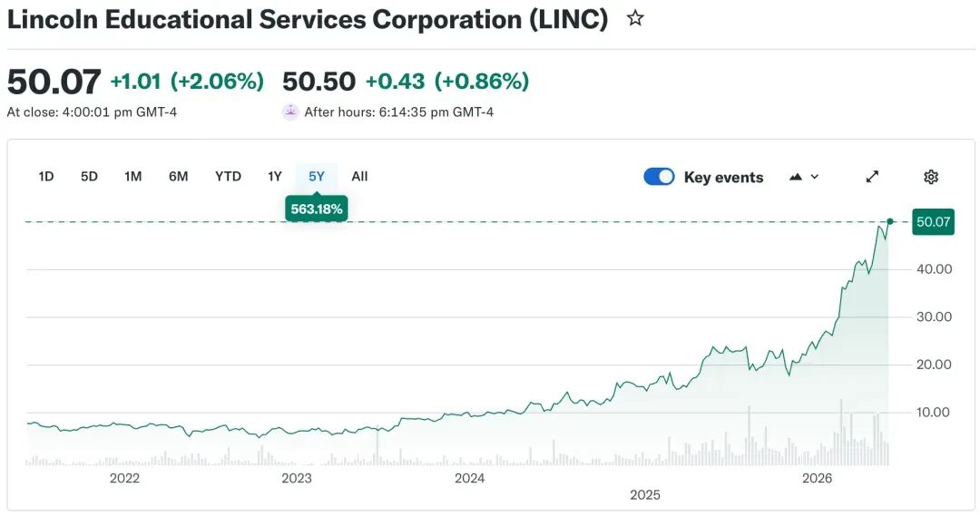980x516 pixels.
Task: Toggle the Key events switch
Action: [659, 177]
